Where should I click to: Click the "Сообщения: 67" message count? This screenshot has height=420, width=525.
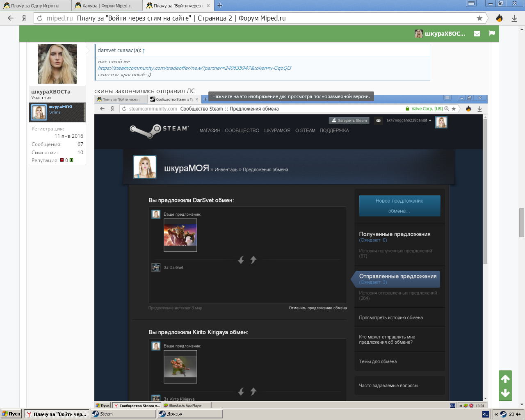point(57,144)
